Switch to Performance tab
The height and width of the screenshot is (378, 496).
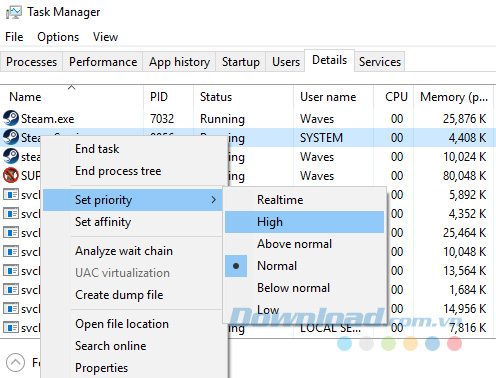tap(103, 62)
